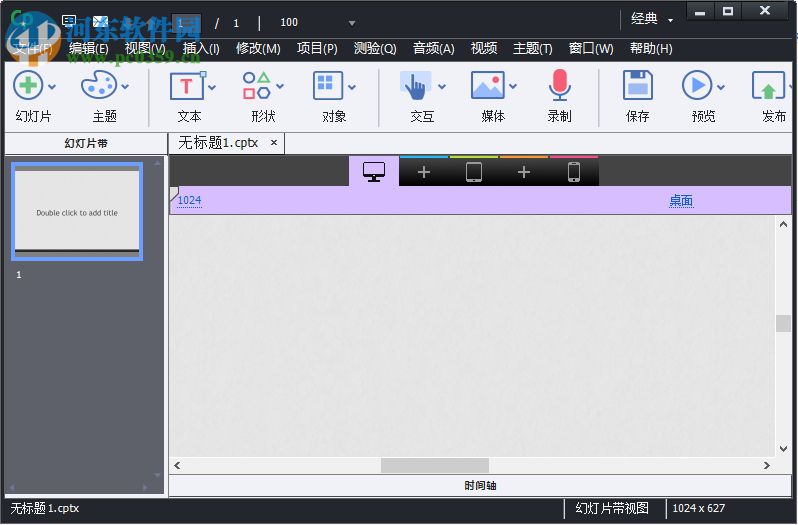Expand Slides button dropdown arrow
Viewport: 798px width, 525px height.
click(51, 87)
